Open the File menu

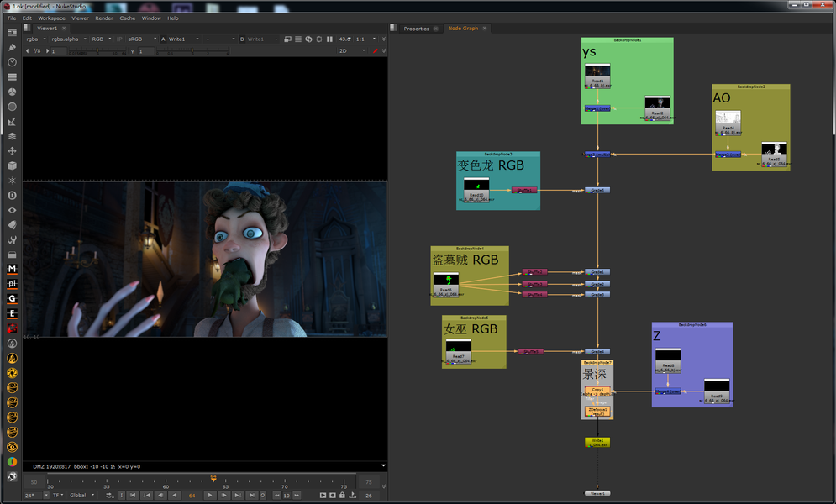click(12, 18)
